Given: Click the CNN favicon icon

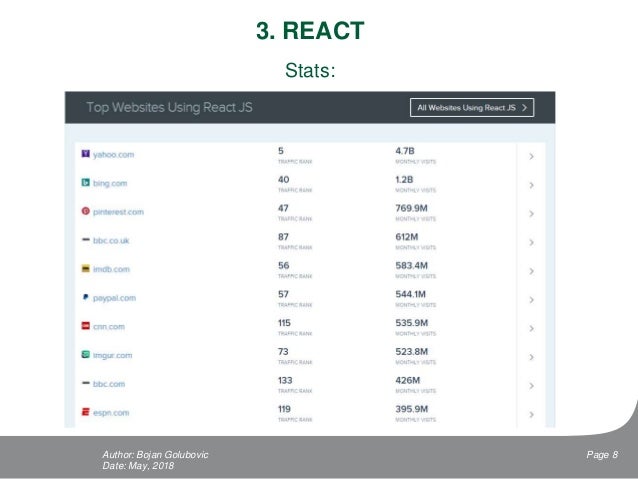Looking at the screenshot, I should pos(85,326).
